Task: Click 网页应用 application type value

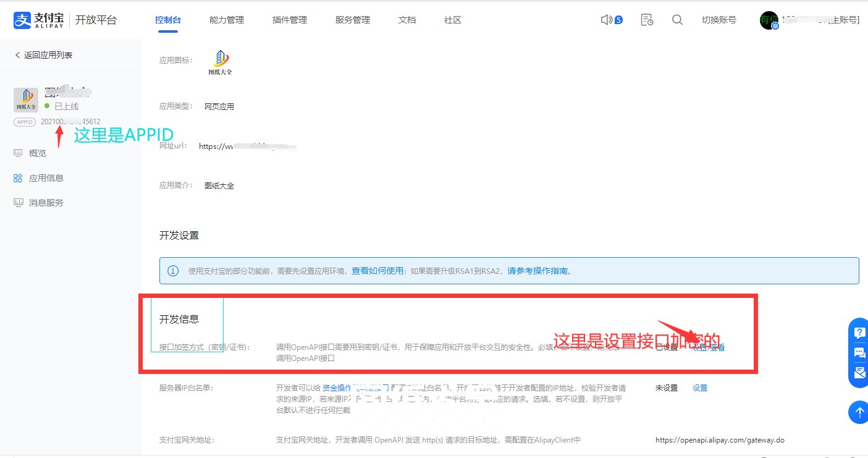Action: pos(219,106)
